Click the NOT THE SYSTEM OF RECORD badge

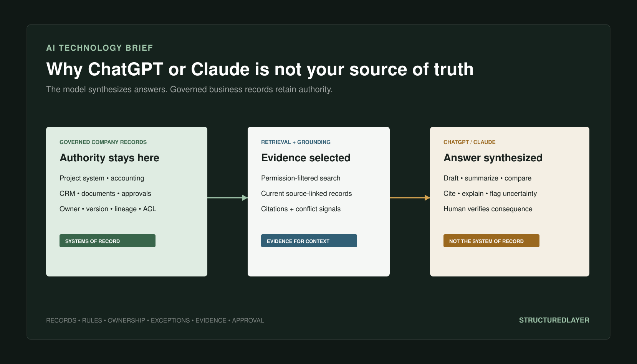coord(491,241)
